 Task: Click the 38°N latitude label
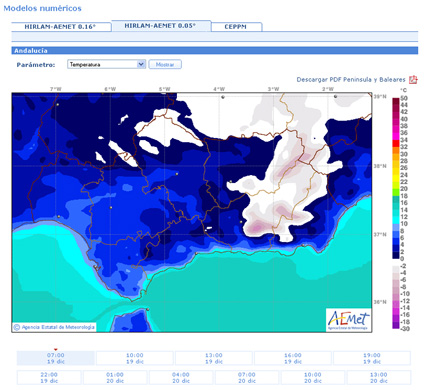[380, 166]
